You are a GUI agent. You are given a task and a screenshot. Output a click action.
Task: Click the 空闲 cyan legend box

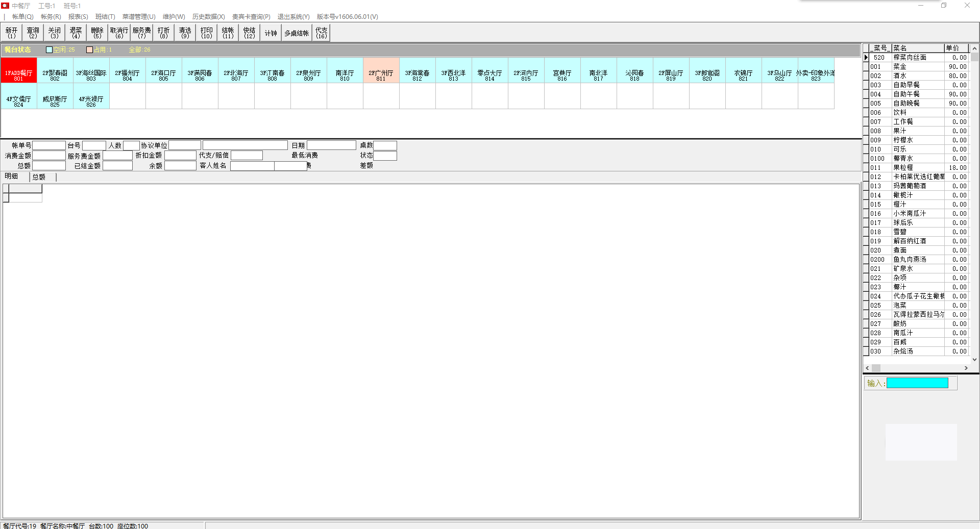pyautogui.click(x=49, y=50)
